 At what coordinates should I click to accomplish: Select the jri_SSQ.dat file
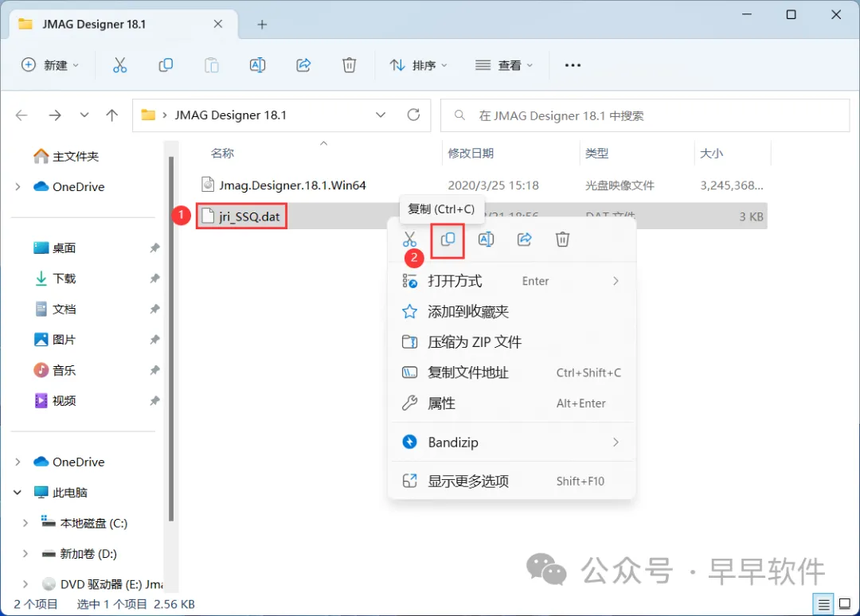pyautogui.click(x=241, y=216)
